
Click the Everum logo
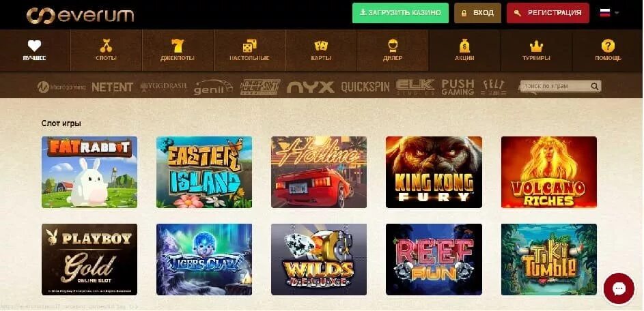coord(80,15)
